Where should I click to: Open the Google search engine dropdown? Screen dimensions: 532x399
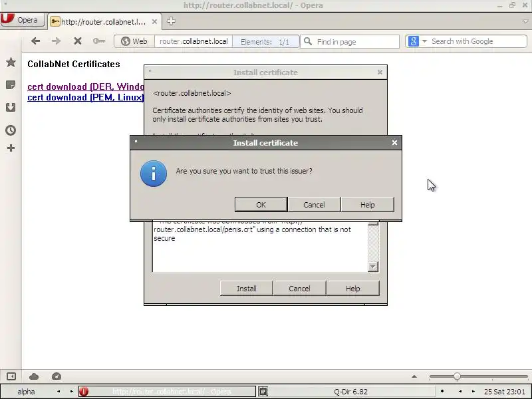tap(424, 41)
